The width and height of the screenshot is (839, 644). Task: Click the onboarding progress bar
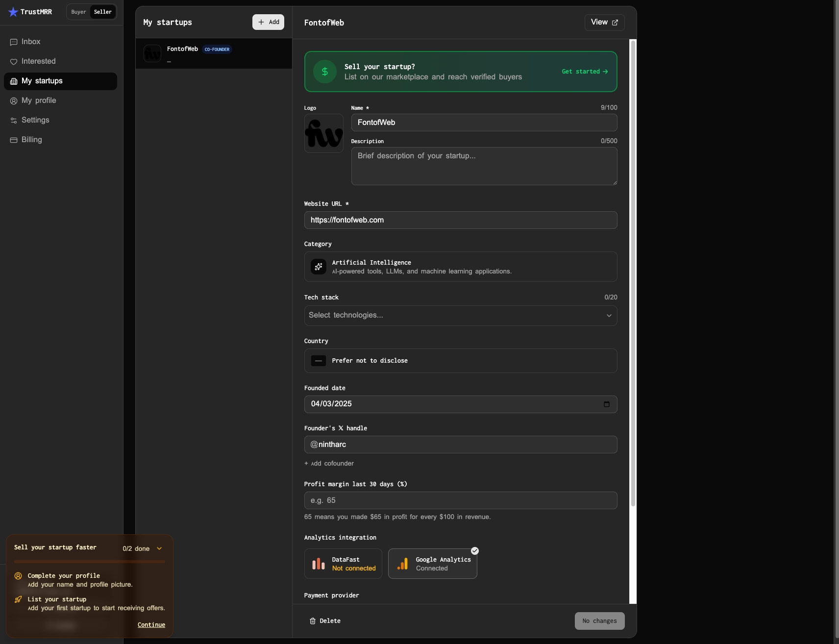click(x=90, y=562)
